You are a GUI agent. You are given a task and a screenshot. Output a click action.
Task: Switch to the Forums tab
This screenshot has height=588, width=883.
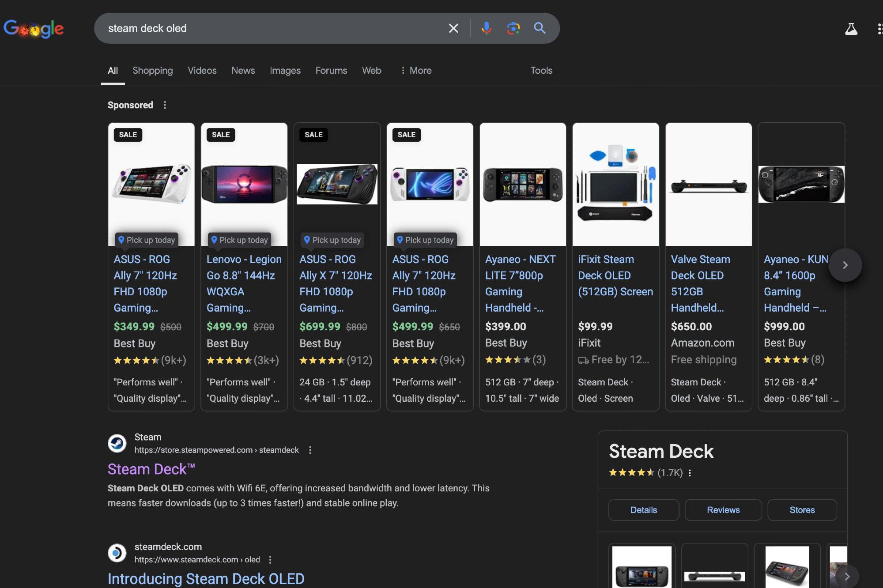pyautogui.click(x=331, y=71)
